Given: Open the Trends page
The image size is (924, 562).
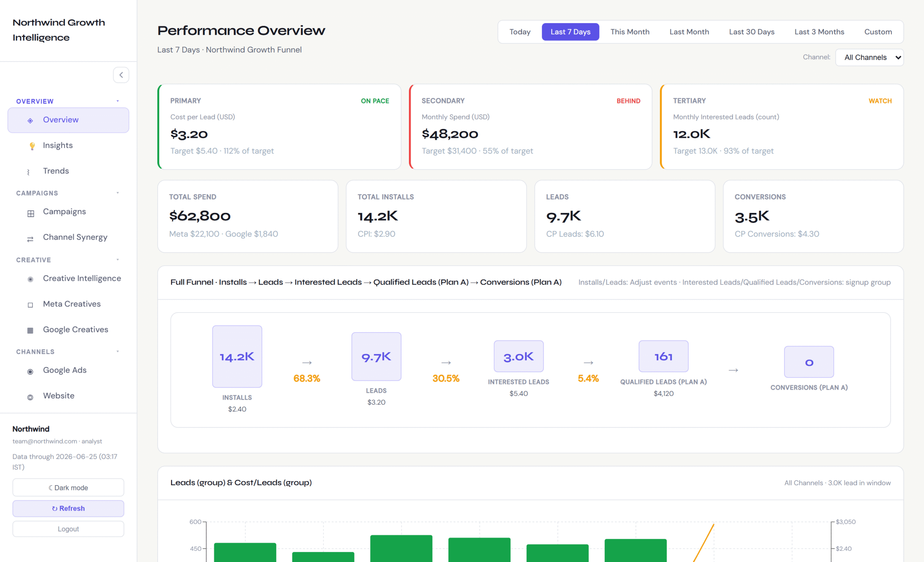Looking at the screenshot, I should click(68, 171).
